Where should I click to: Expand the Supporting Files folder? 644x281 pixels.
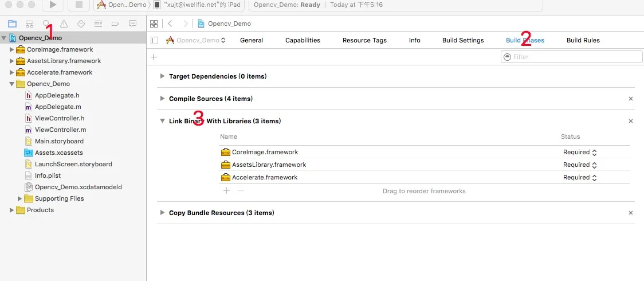(19, 198)
